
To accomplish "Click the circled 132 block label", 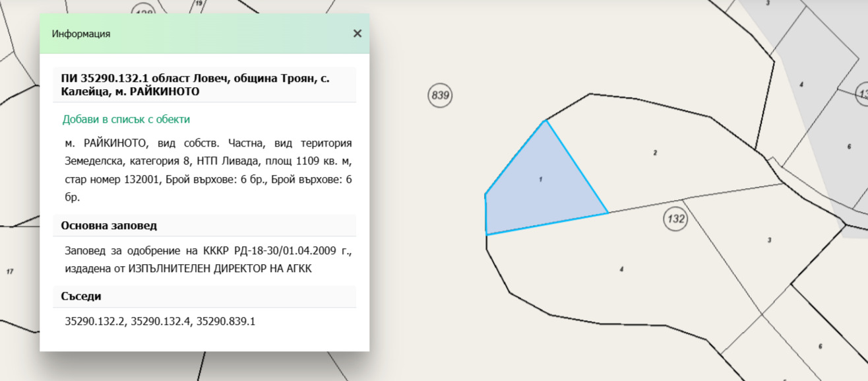I will pos(676,219).
